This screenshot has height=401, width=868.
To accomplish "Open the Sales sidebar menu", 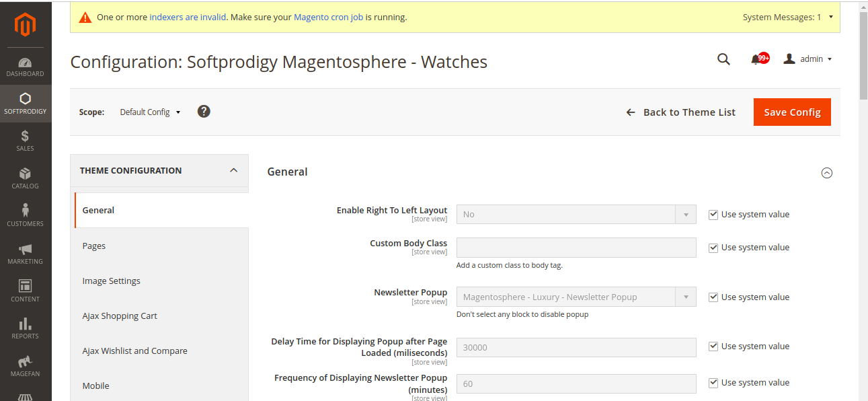I will (x=26, y=141).
